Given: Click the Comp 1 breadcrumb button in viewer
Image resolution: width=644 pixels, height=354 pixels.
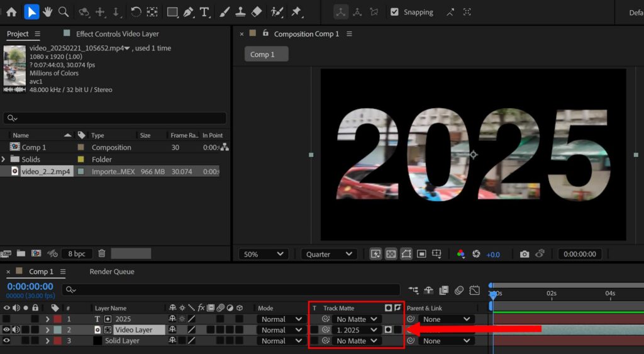Looking at the screenshot, I should click(266, 54).
